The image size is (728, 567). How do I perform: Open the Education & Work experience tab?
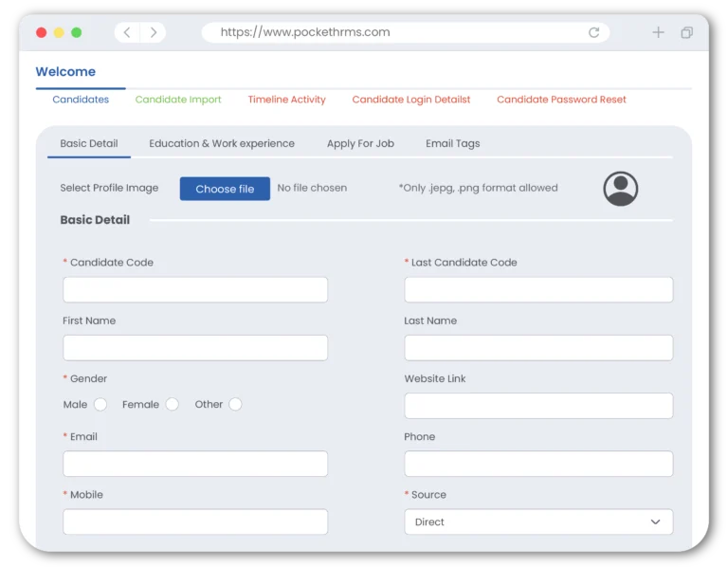tap(222, 144)
